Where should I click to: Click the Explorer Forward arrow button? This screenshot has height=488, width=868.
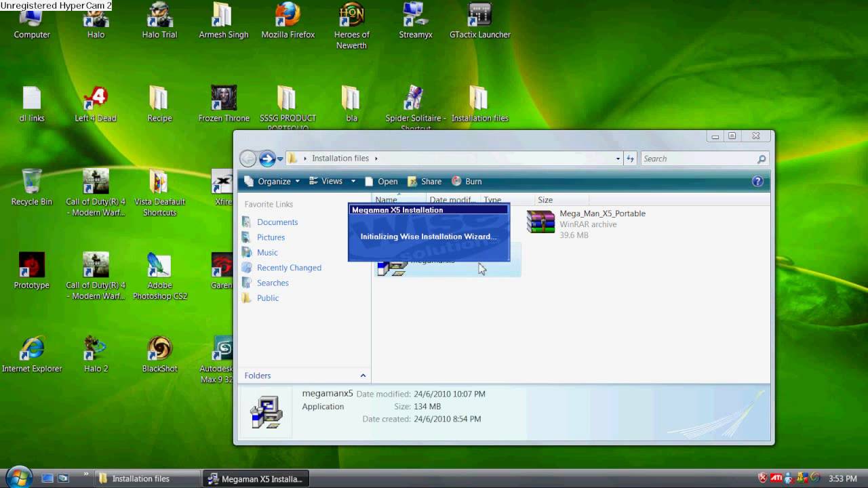coord(267,159)
